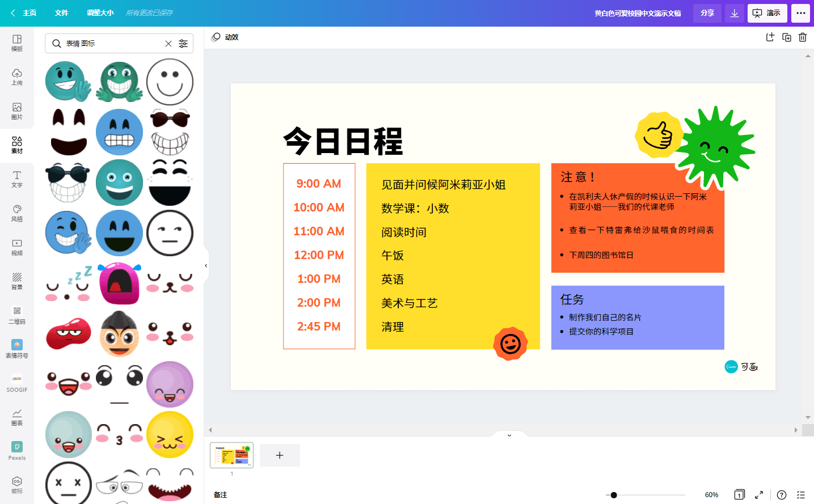814x504 pixels.
Task: Collapse the page thumbnails strip chevron
Action: click(509, 435)
